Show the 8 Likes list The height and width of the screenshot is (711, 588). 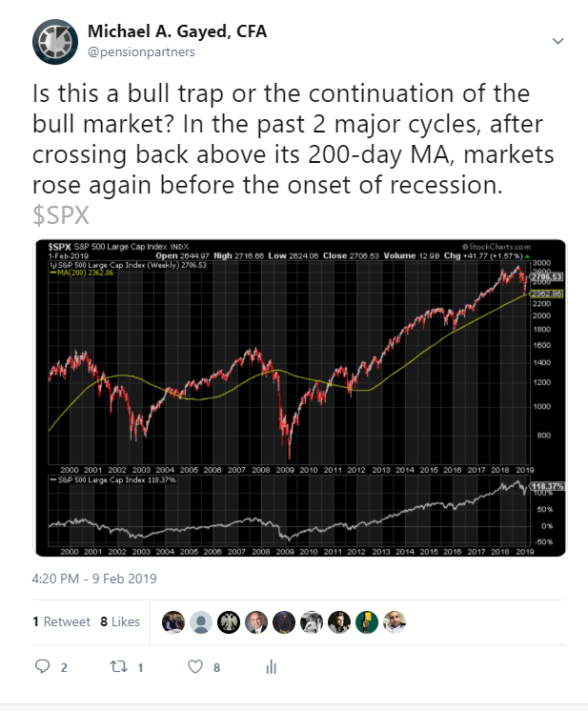click(119, 621)
